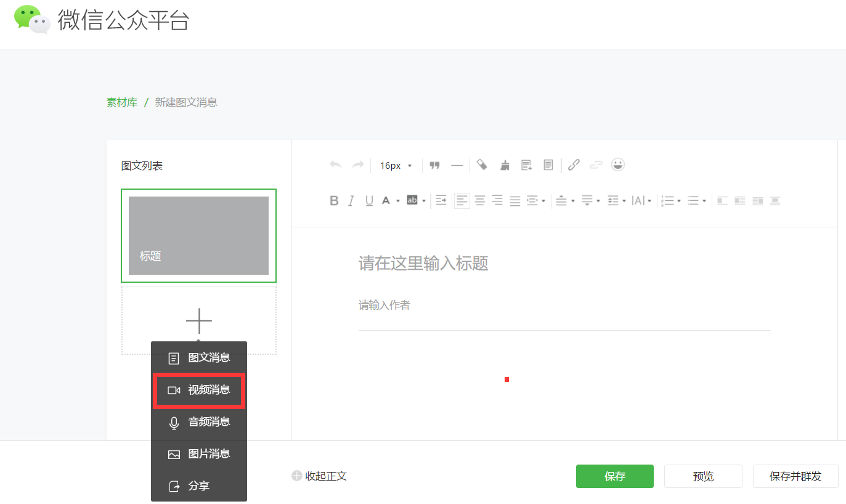Toggle bold formatting
846x504 pixels.
tap(334, 200)
